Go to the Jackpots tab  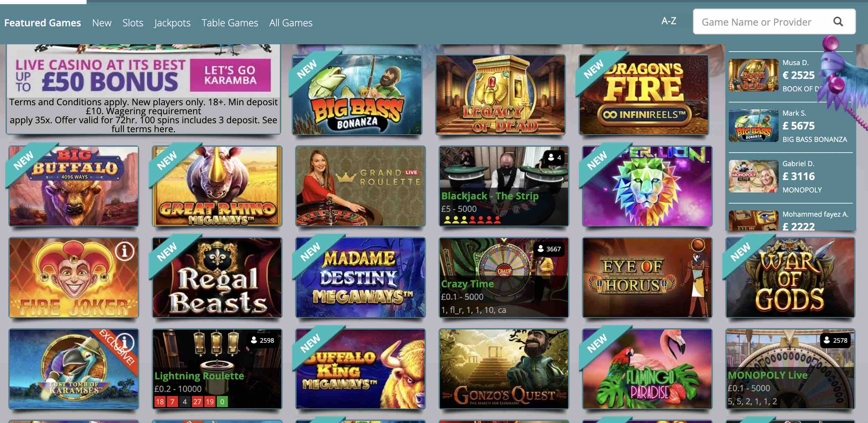coord(172,22)
